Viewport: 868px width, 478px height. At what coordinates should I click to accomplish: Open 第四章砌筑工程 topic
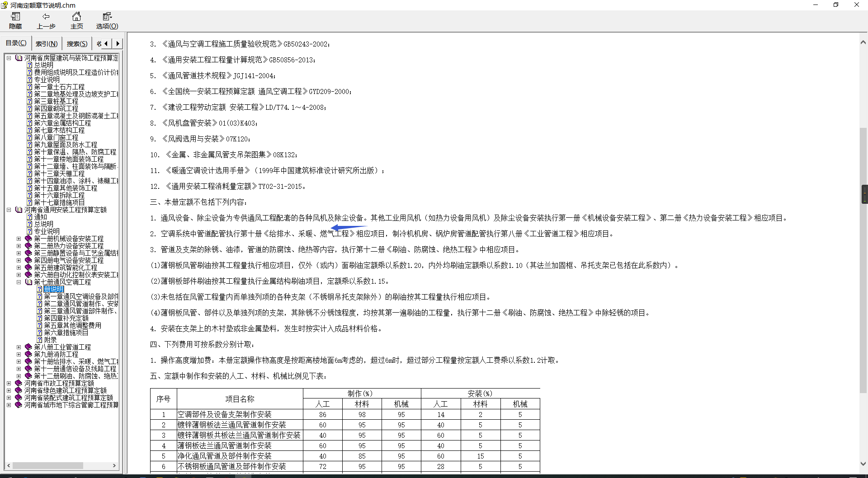tap(56, 108)
